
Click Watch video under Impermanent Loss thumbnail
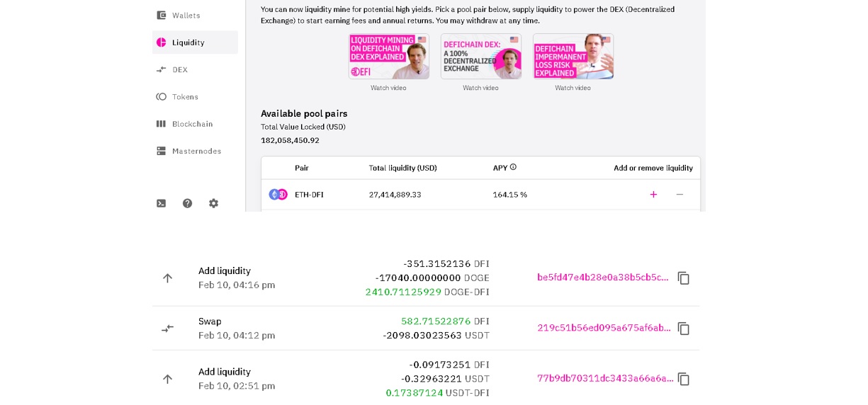pyautogui.click(x=573, y=88)
